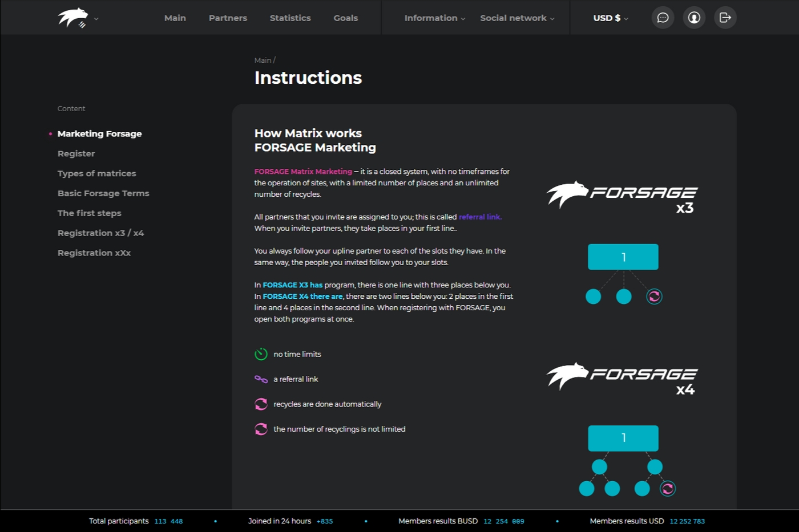Expand the Information dropdown menu
Image resolution: width=799 pixels, height=532 pixels.
click(x=435, y=18)
